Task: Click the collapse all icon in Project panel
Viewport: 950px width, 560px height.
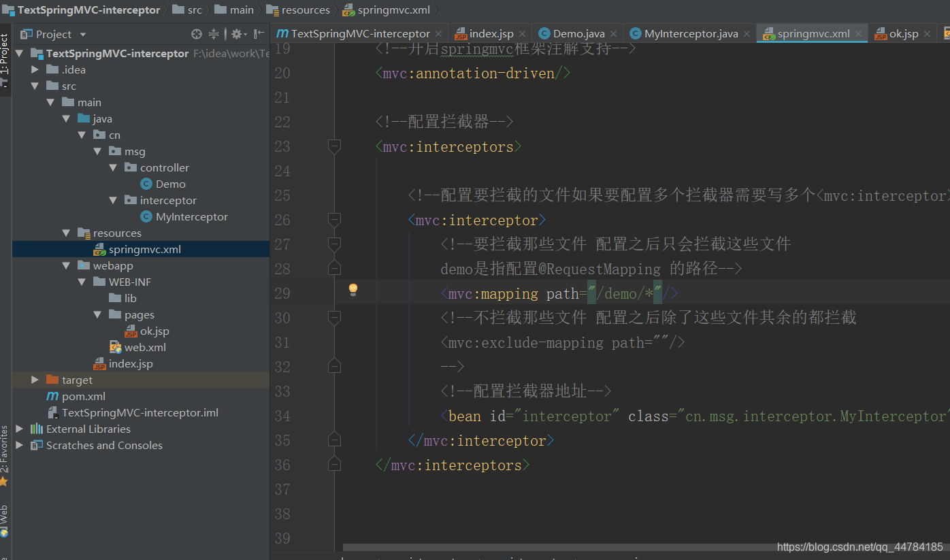Action: [214, 34]
